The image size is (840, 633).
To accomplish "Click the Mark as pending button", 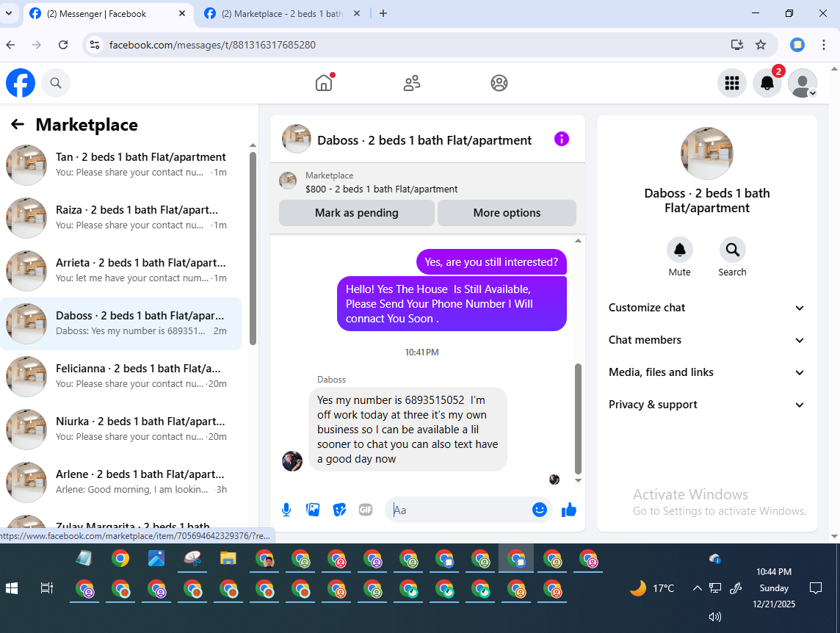I will (356, 213).
